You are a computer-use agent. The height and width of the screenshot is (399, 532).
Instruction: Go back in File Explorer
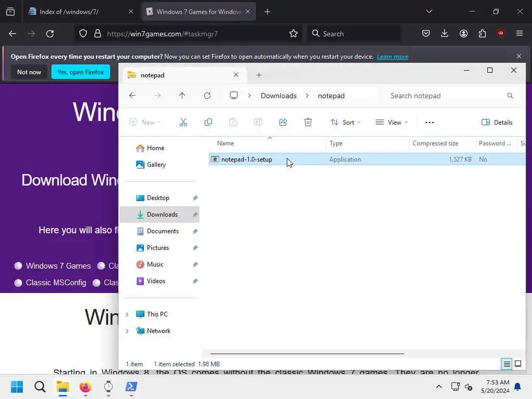132,96
